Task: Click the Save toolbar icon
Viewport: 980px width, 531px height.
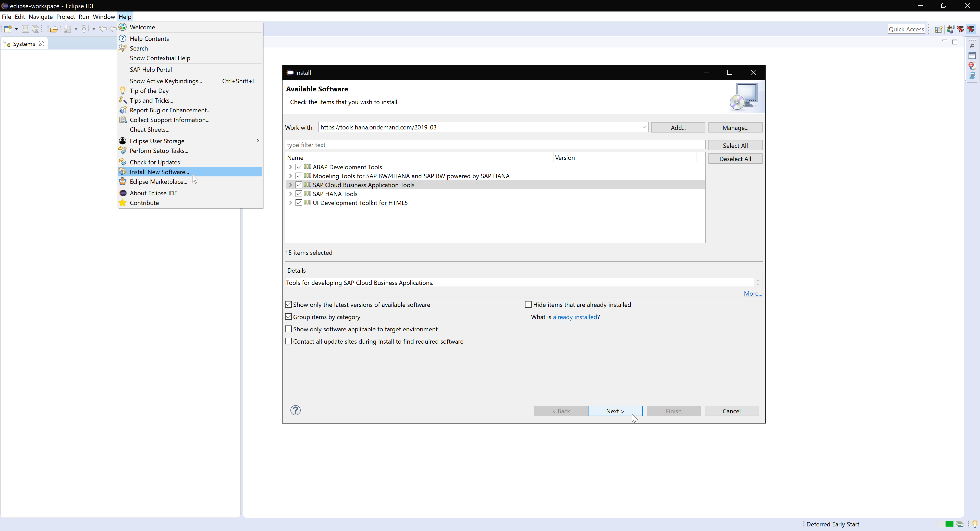Action: [25, 29]
